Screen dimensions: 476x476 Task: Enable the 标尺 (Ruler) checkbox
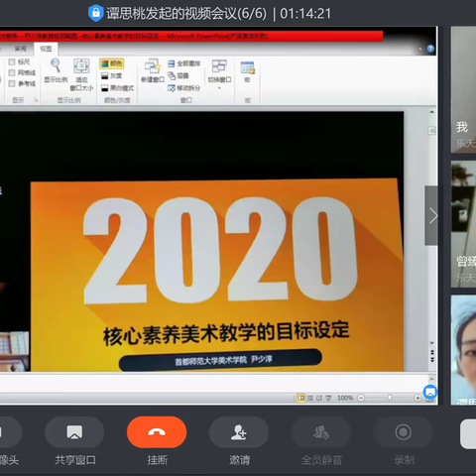pos(12,61)
